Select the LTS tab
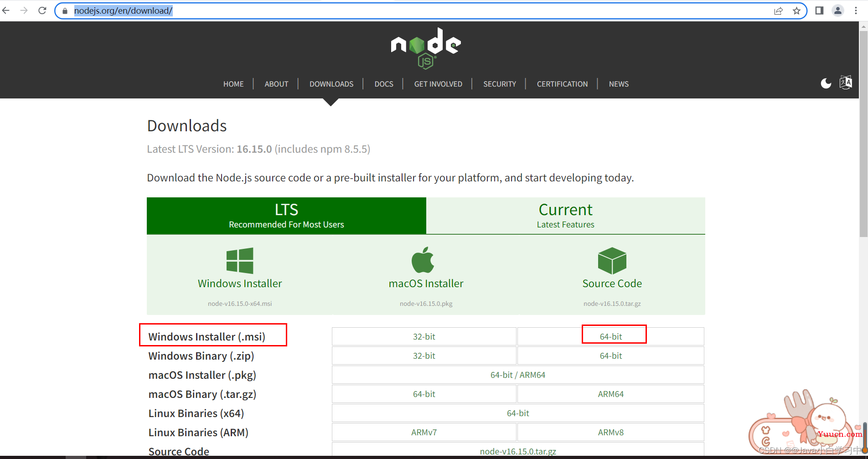This screenshot has width=868, height=459. click(286, 216)
